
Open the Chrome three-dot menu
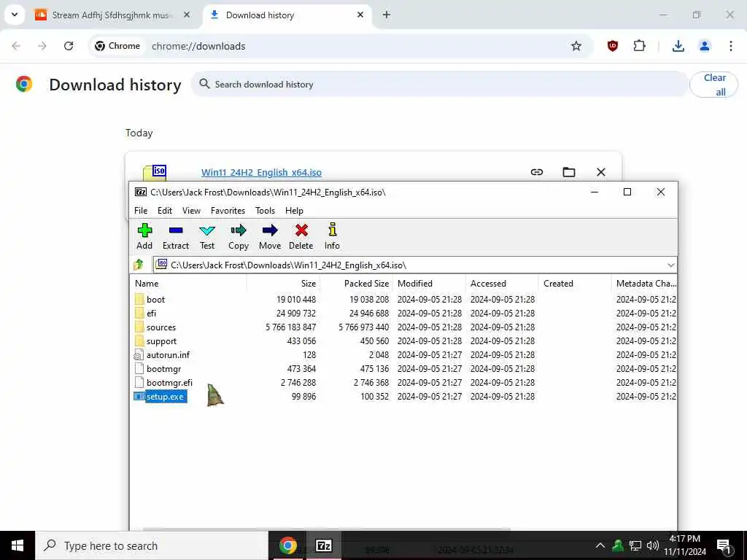click(731, 46)
